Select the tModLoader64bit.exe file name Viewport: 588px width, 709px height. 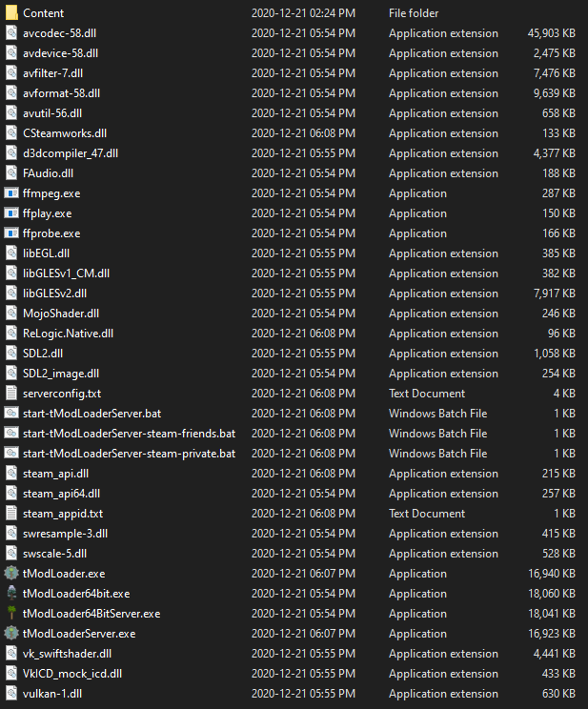click(x=76, y=594)
